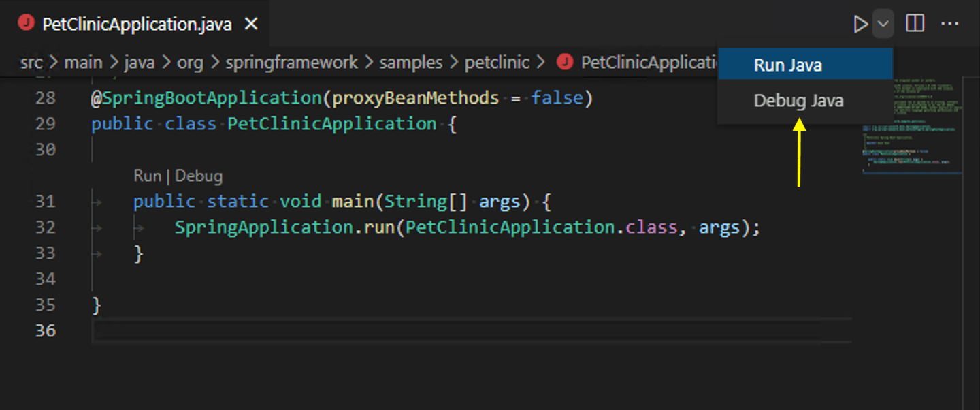Click the Debug CodeLens above main method

pyautogui.click(x=199, y=175)
